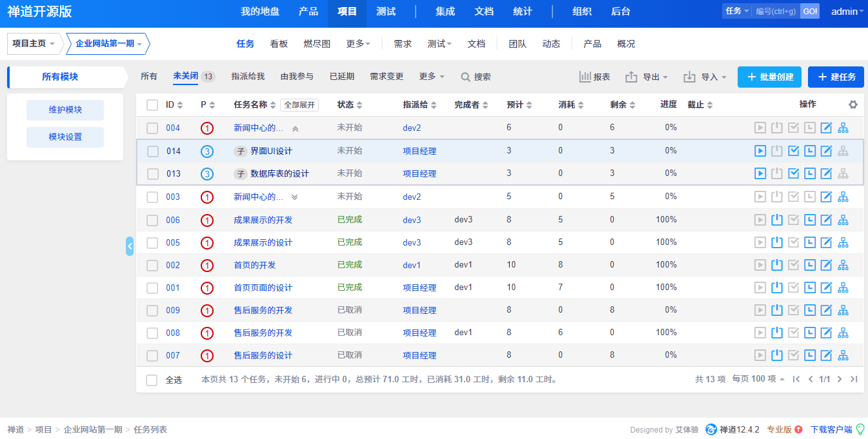Check the checkbox for task 003

point(152,197)
